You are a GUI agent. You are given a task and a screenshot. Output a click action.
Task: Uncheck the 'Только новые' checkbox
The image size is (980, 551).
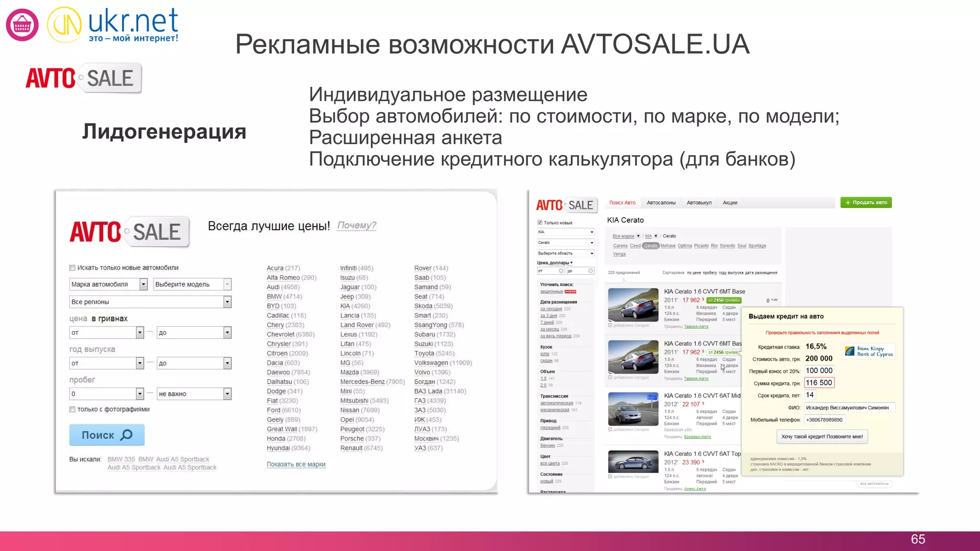pos(540,222)
